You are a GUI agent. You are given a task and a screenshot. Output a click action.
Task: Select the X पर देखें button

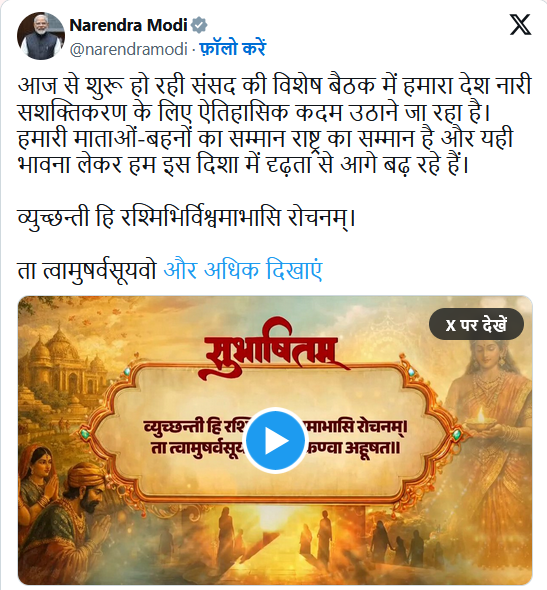coord(476,324)
